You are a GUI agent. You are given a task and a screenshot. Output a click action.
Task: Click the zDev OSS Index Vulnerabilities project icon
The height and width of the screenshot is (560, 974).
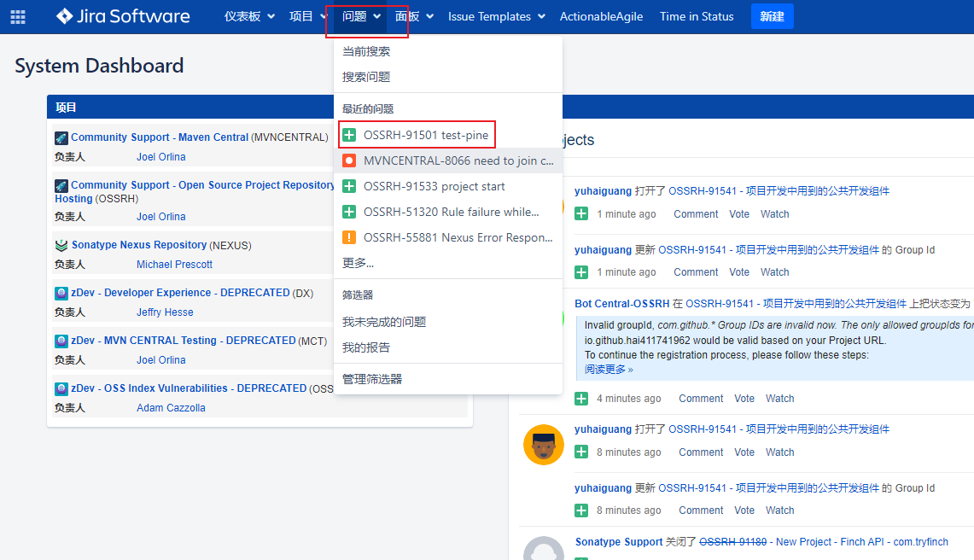pos(61,389)
